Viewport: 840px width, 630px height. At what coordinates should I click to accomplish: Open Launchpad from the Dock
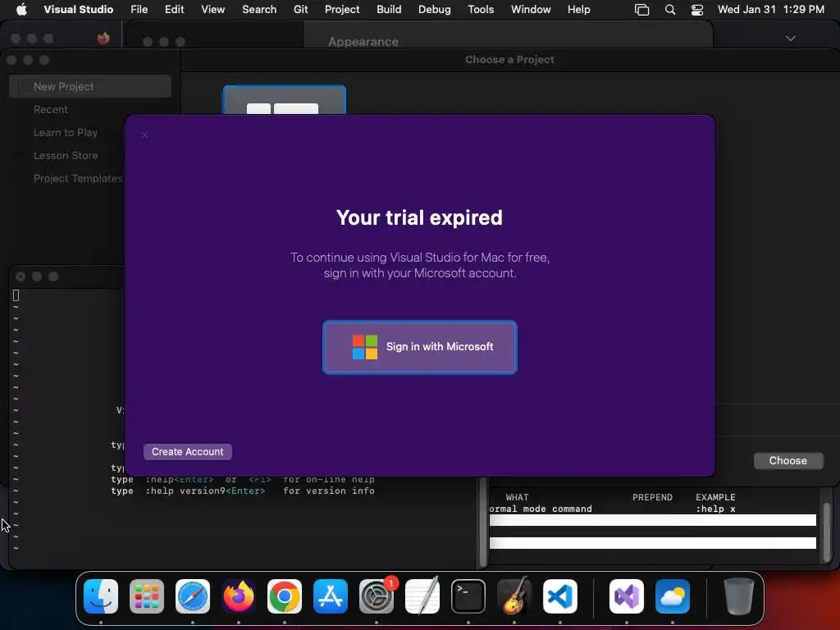point(147,596)
